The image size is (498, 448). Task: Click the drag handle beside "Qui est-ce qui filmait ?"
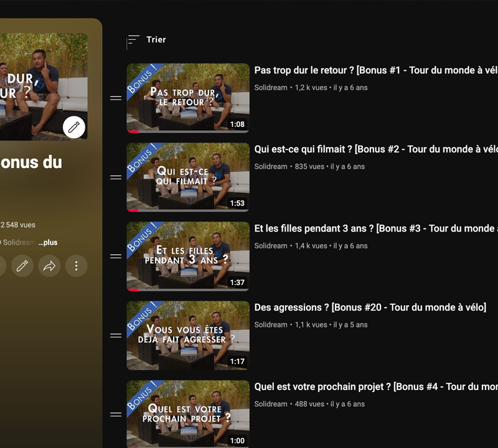(116, 177)
